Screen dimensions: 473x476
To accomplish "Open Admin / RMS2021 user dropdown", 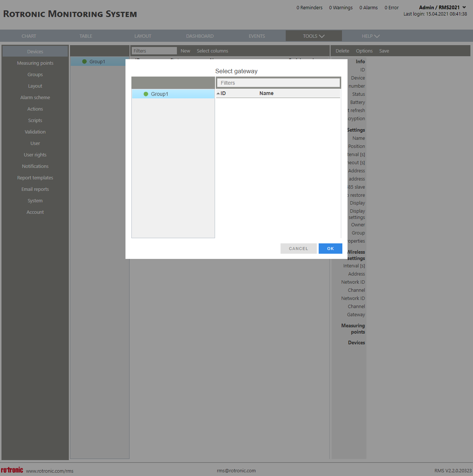I will click(x=442, y=7).
